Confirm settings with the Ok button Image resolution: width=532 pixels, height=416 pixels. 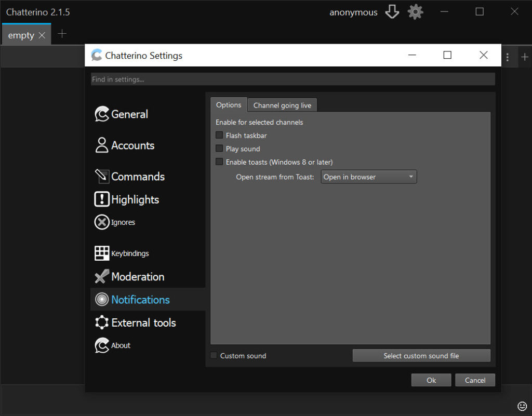click(x=431, y=380)
